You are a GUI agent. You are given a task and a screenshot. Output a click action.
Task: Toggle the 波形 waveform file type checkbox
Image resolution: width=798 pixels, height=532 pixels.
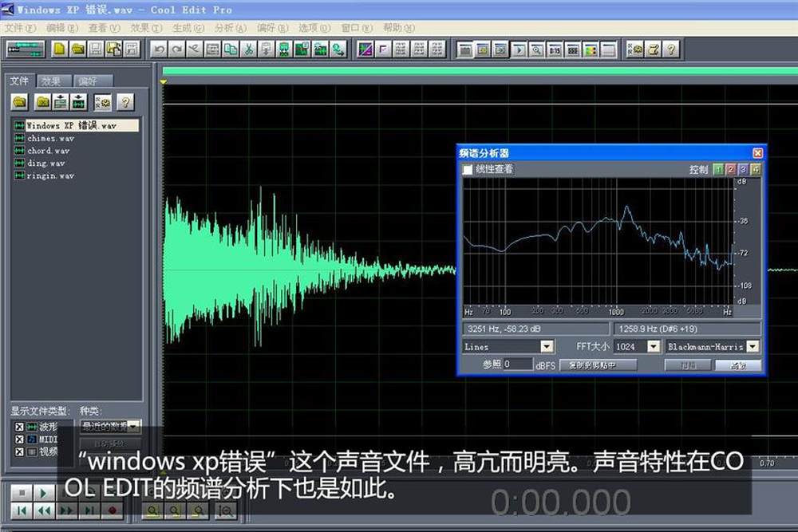[19, 427]
